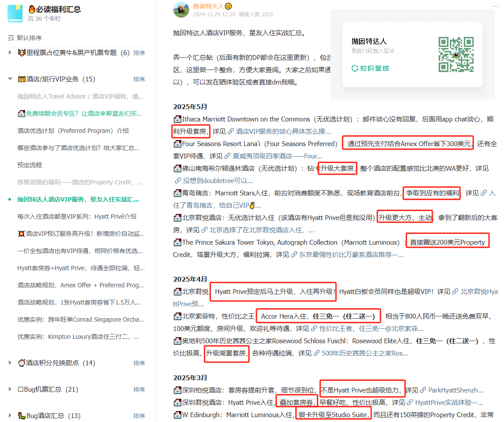
Task: Open 跨年旺季Conrad Singapore article
Action: pos(80,319)
